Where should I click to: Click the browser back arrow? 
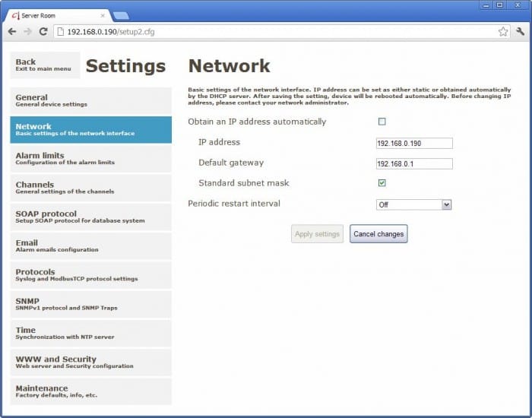click(11, 31)
